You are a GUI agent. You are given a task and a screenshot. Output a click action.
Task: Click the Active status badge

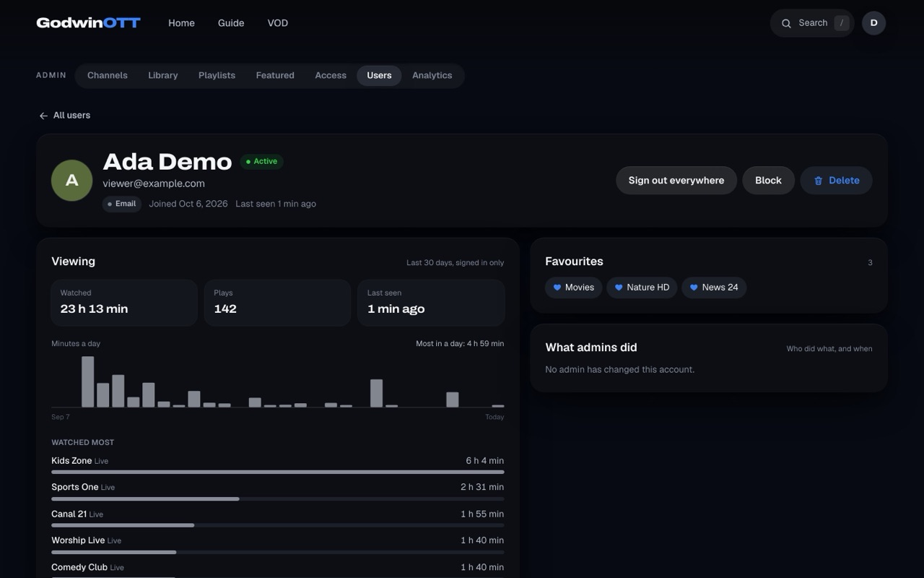[261, 162]
